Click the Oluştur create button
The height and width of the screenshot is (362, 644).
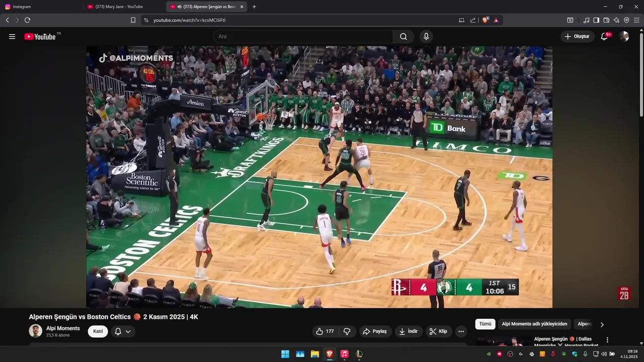[x=577, y=37]
